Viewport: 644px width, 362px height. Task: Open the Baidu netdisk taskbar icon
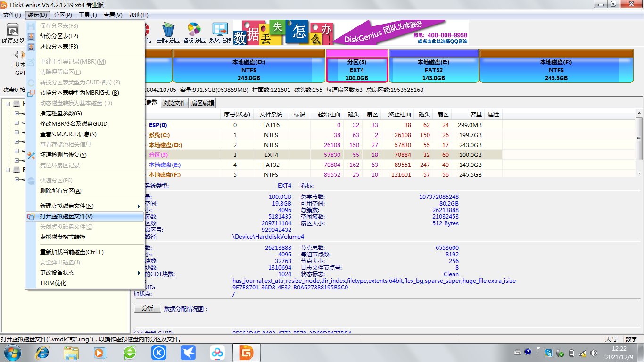pyautogui.click(x=217, y=352)
